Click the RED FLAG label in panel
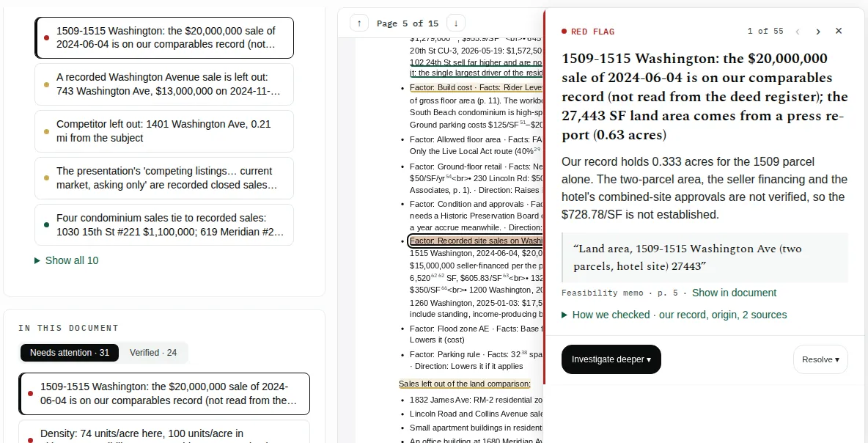The height and width of the screenshot is (443, 868). 592,32
